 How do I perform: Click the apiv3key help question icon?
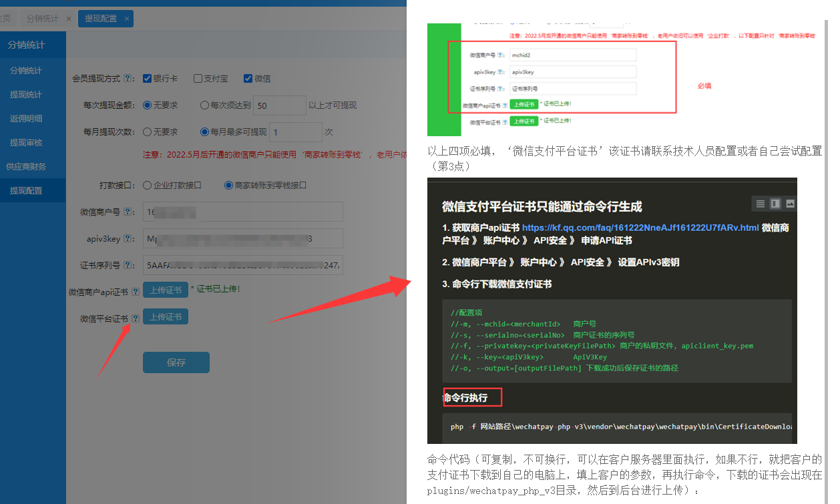tap(128, 239)
